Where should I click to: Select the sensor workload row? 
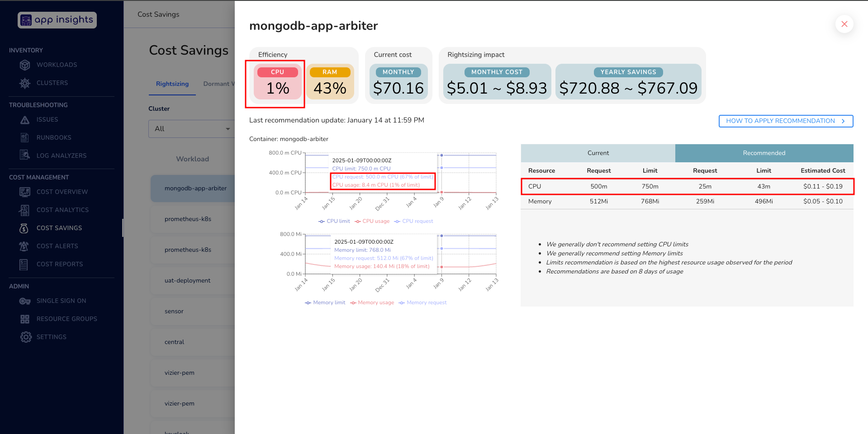(193, 311)
